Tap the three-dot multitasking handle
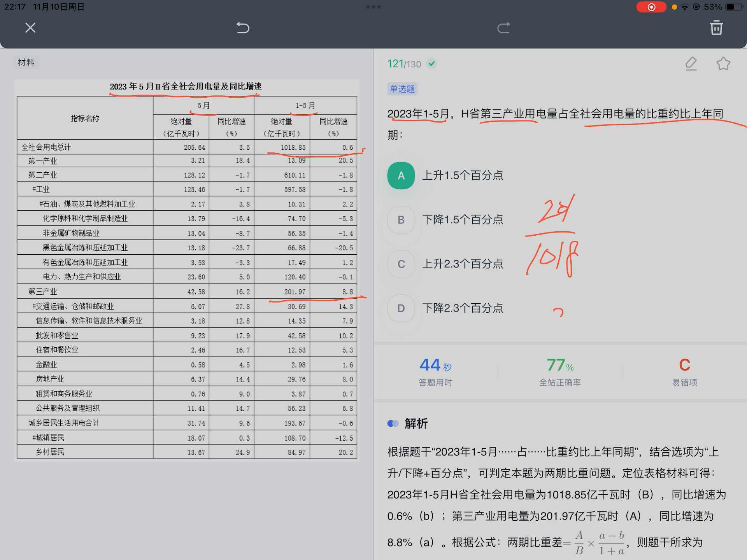 pos(373,7)
